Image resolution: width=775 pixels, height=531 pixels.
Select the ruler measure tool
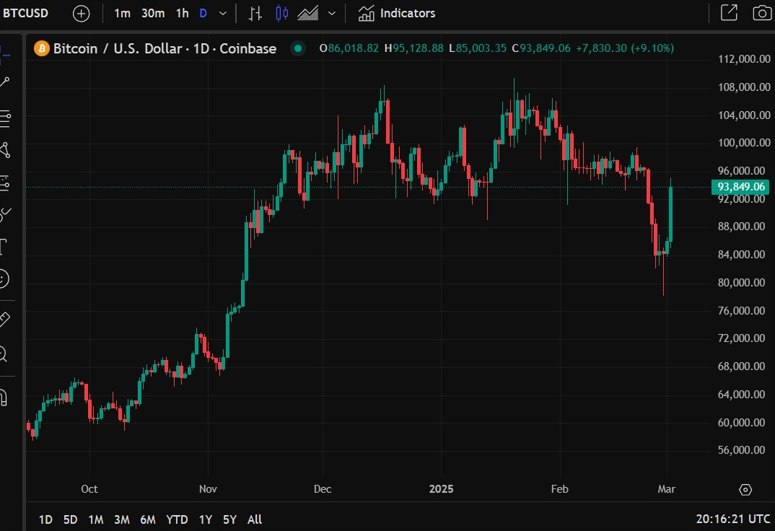tap(5, 320)
